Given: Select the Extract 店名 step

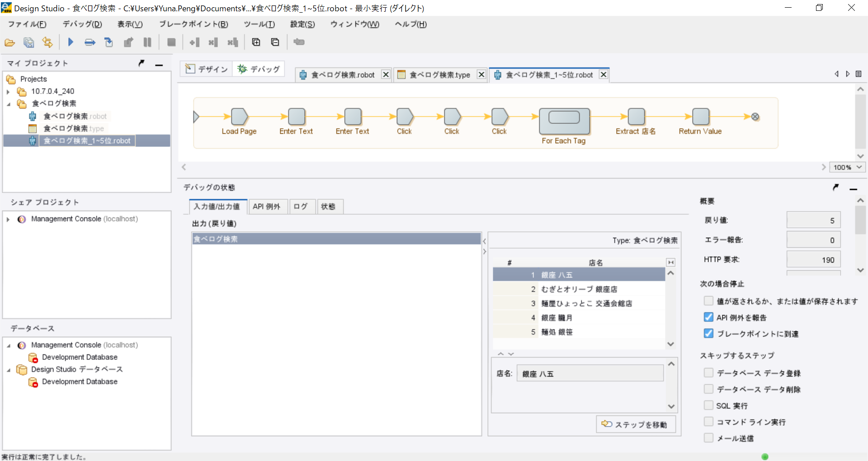Looking at the screenshot, I should click(636, 117).
